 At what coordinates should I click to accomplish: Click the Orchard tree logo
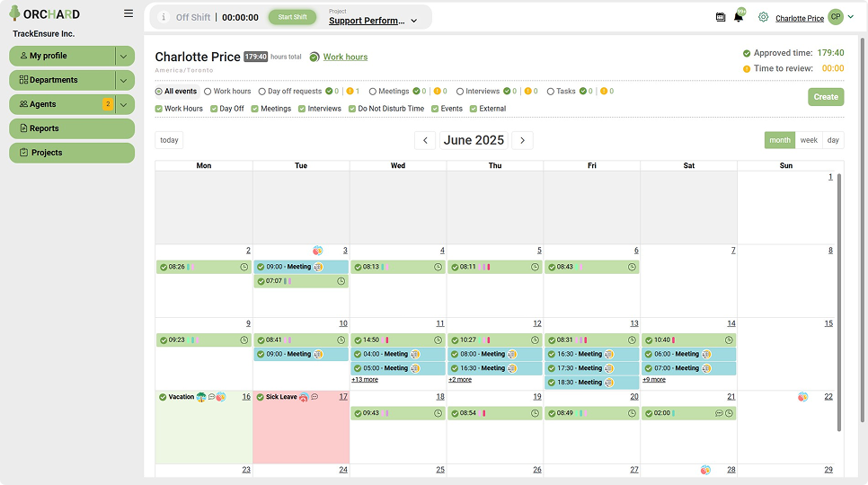pos(14,13)
